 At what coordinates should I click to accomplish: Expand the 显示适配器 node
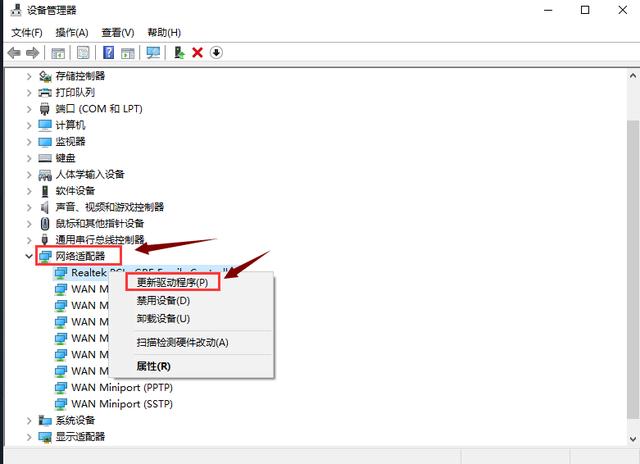click(29, 437)
